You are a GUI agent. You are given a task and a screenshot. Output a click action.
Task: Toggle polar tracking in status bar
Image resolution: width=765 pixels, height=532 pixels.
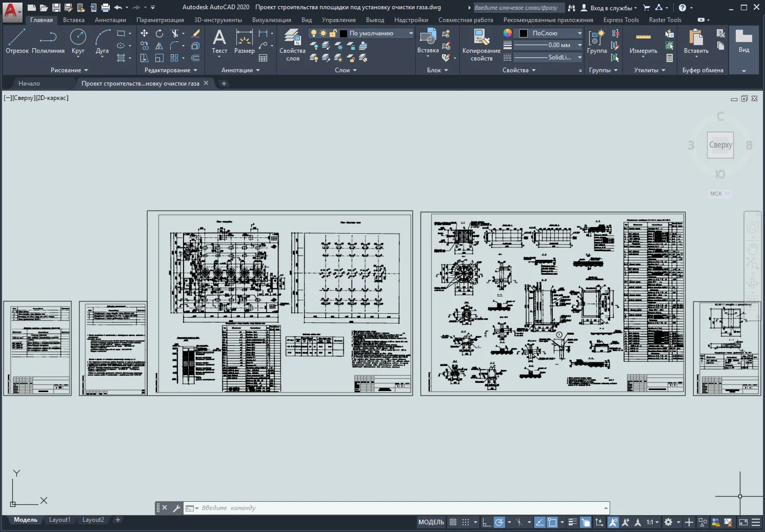pyautogui.click(x=499, y=522)
